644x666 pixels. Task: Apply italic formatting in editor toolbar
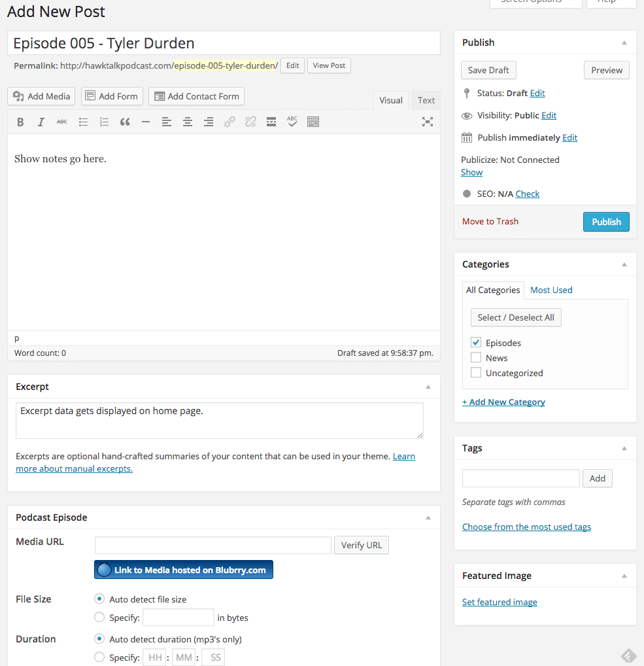(41, 122)
